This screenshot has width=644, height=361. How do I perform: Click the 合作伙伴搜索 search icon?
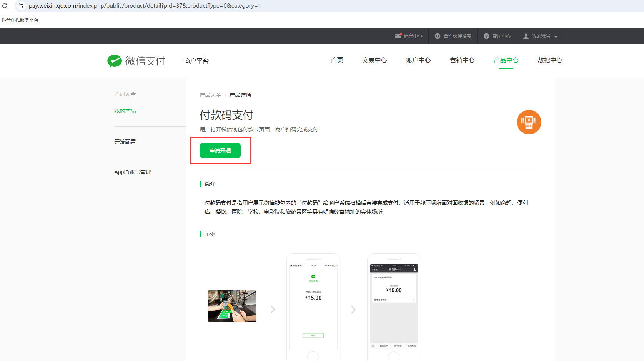(x=438, y=36)
